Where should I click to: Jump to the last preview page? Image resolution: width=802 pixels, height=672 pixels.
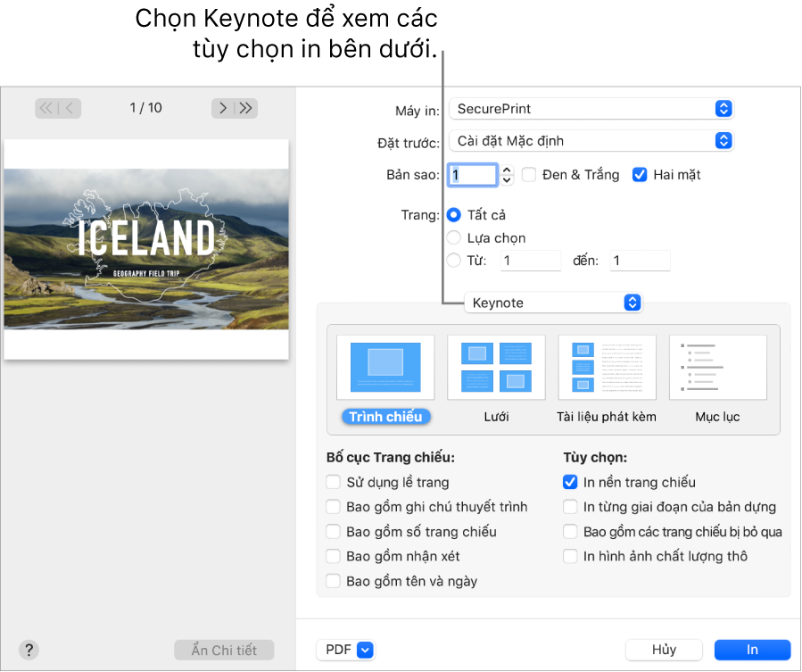[246, 108]
